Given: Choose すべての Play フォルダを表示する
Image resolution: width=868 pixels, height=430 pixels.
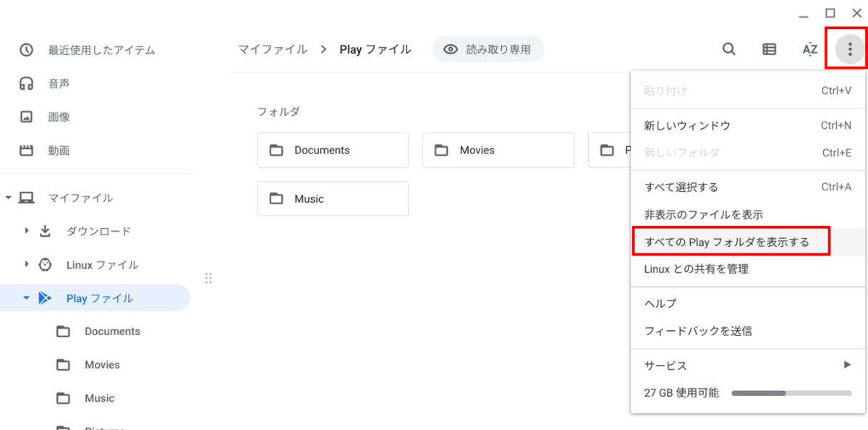Looking at the screenshot, I should [x=748, y=242].
